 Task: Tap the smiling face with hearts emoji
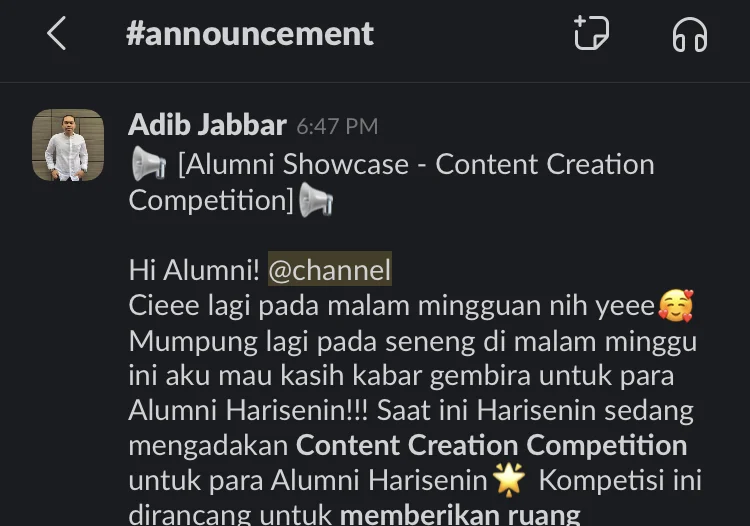pyautogui.click(x=676, y=305)
